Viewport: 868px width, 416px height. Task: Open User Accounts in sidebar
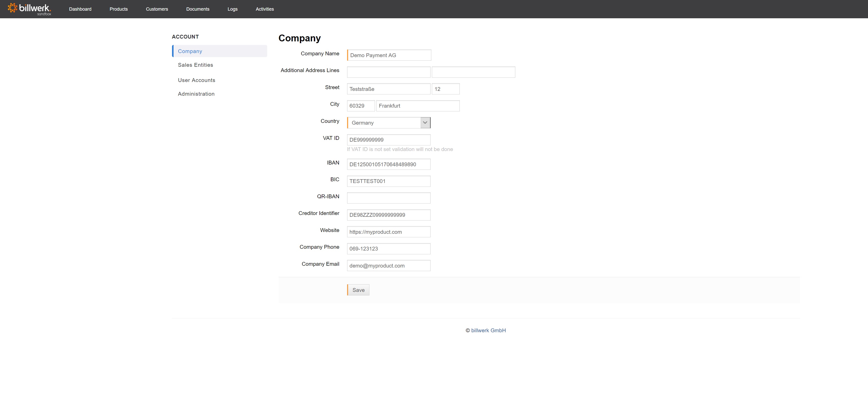pos(196,80)
